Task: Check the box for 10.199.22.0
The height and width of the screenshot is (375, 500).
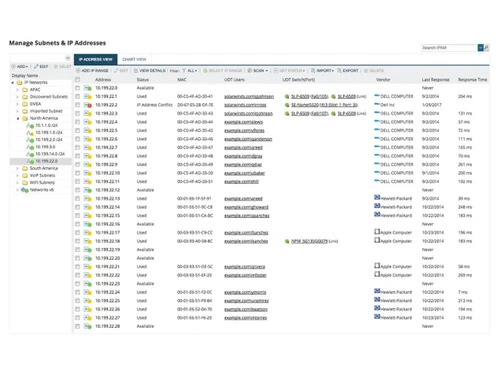Action: (78, 88)
